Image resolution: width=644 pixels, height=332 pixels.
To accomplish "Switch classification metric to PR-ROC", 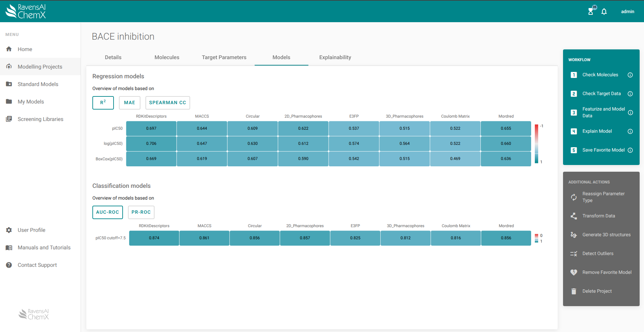I will [x=141, y=212].
